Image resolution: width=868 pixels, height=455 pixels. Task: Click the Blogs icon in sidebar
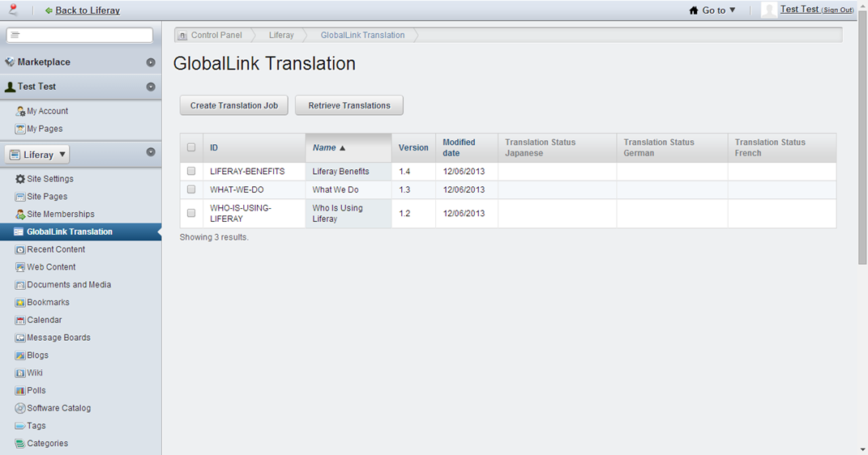tap(20, 355)
